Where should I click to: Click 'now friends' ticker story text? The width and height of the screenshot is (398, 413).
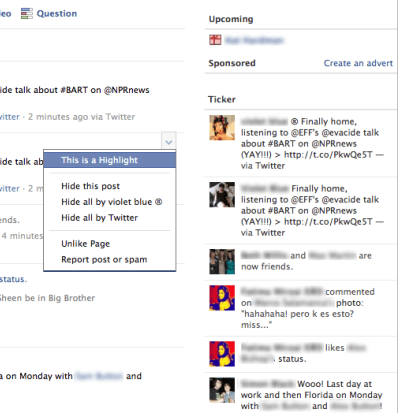pos(306,261)
